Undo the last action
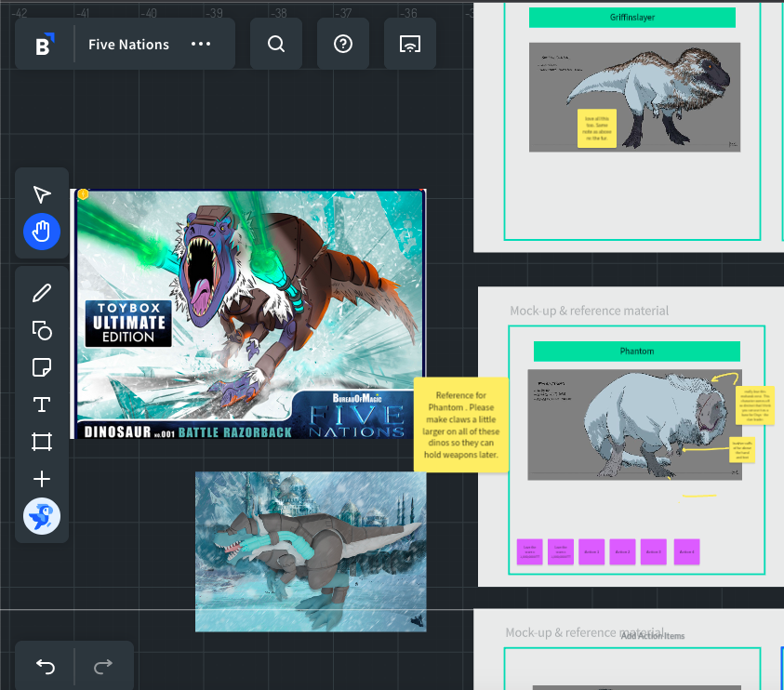Viewport: 784px width, 690px height. point(45,667)
